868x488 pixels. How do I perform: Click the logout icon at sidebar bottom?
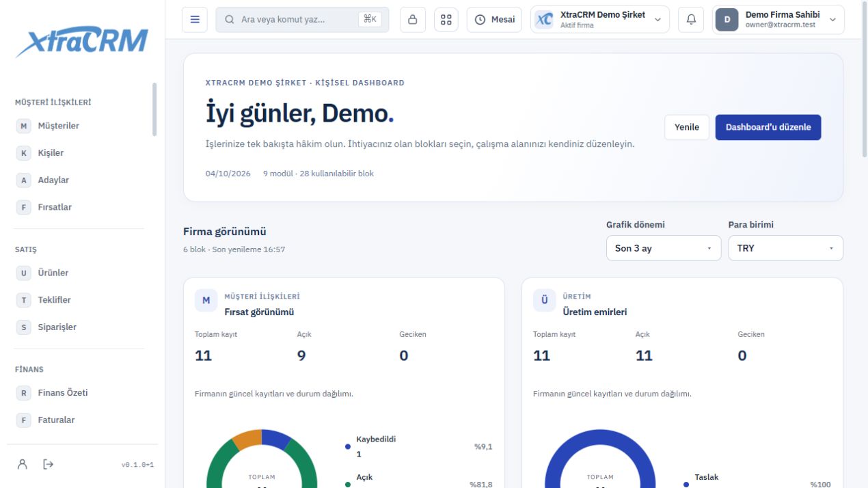48,464
